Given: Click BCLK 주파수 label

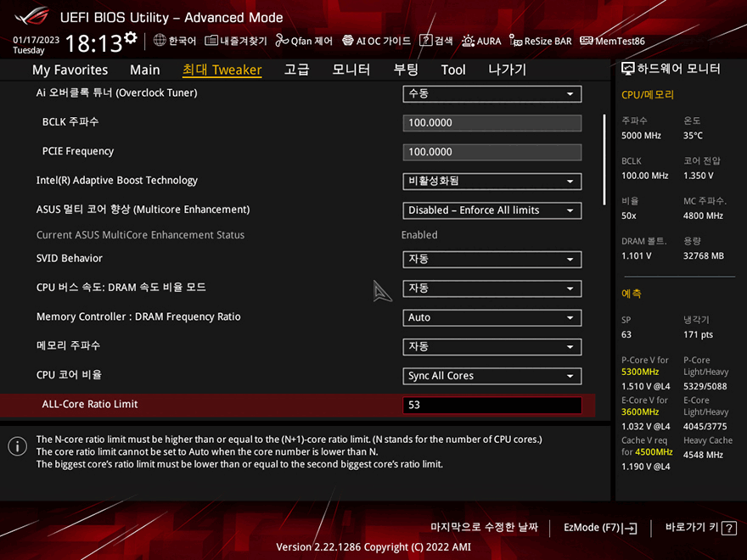Looking at the screenshot, I should pos(70,122).
